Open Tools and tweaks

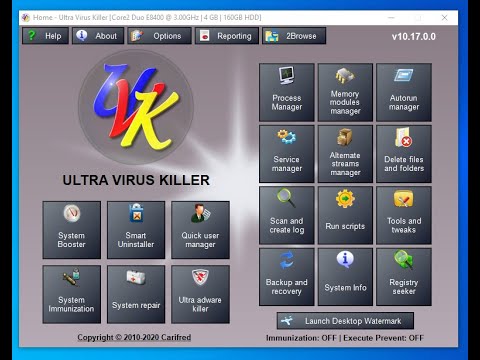[x=404, y=215]
